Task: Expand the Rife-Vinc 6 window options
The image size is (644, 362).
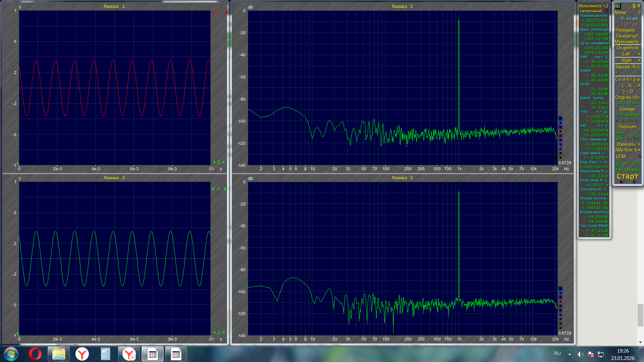Action: click(x=639, y=150)
